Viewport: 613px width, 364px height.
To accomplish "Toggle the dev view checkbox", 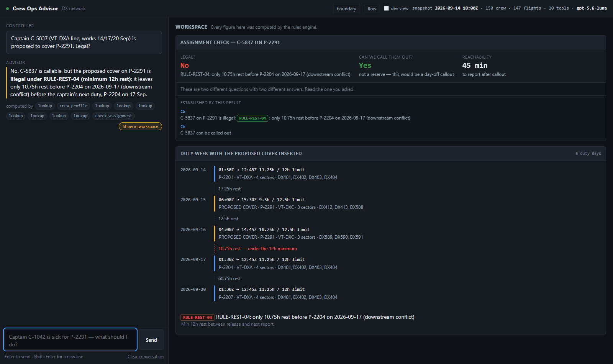I will click(x=386, y=8).
